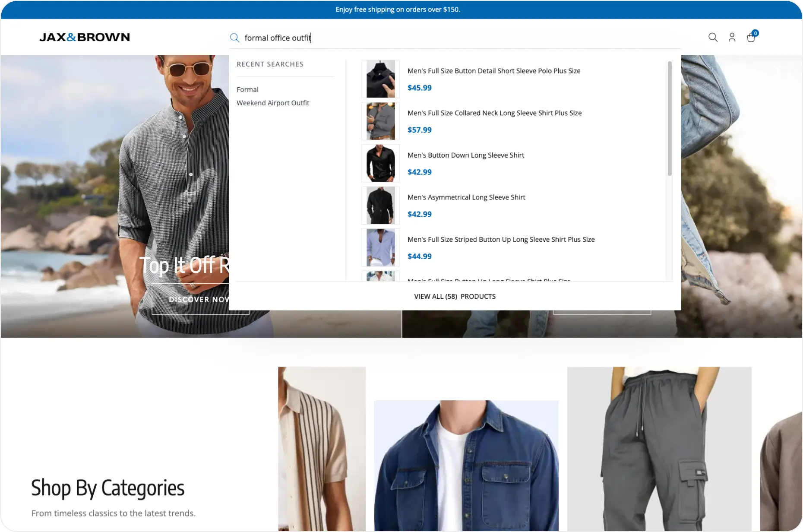Open Men's Asymmetrical Long Sleeve Shirt thumbnail
The image size is (803, 532).
(380, 206)
